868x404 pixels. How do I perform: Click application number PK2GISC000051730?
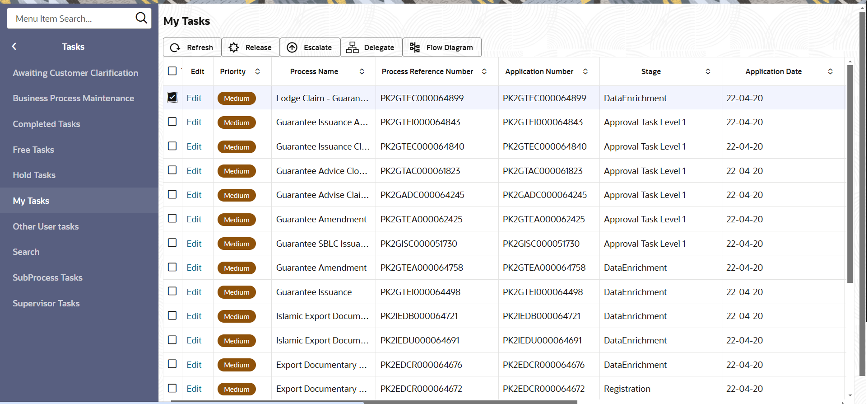point(541,244)
